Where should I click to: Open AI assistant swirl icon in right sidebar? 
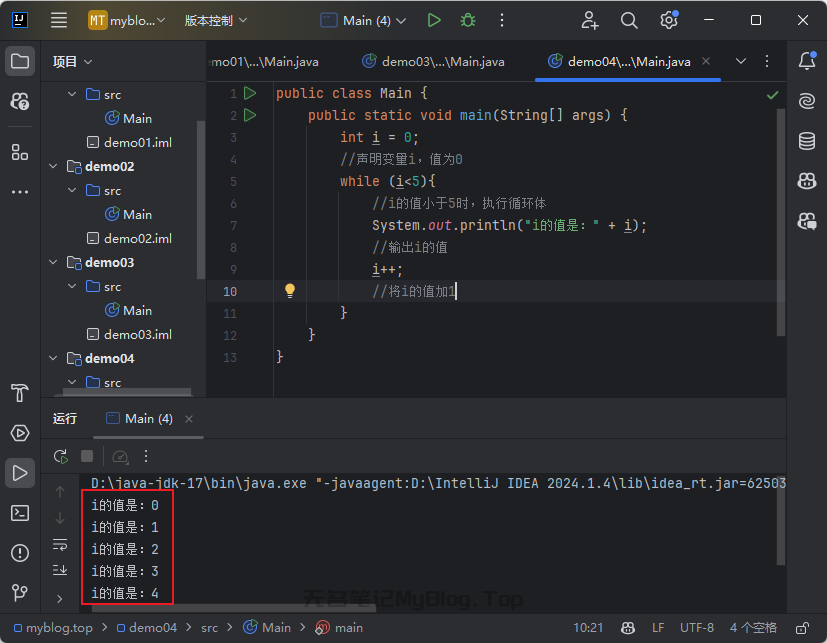807,101
